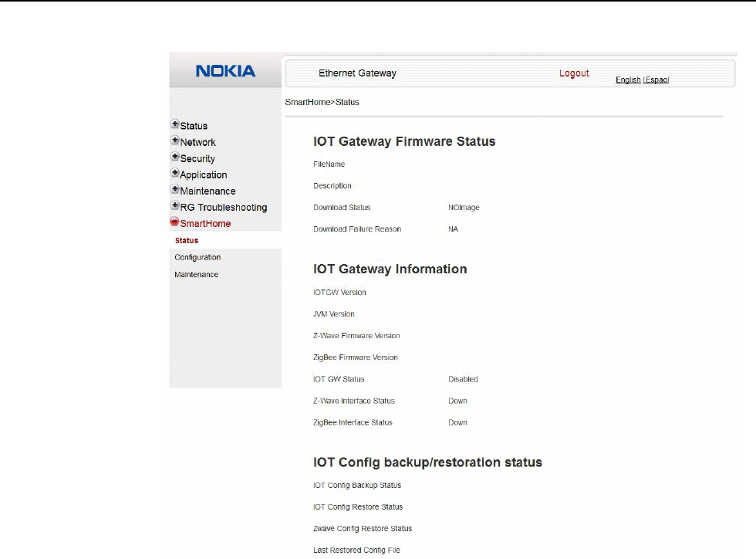Image resolution: width=756 pixels, height=559 pixels.
Task: Expand the Network menu plus icon
Action: click(x=175, y=141)
